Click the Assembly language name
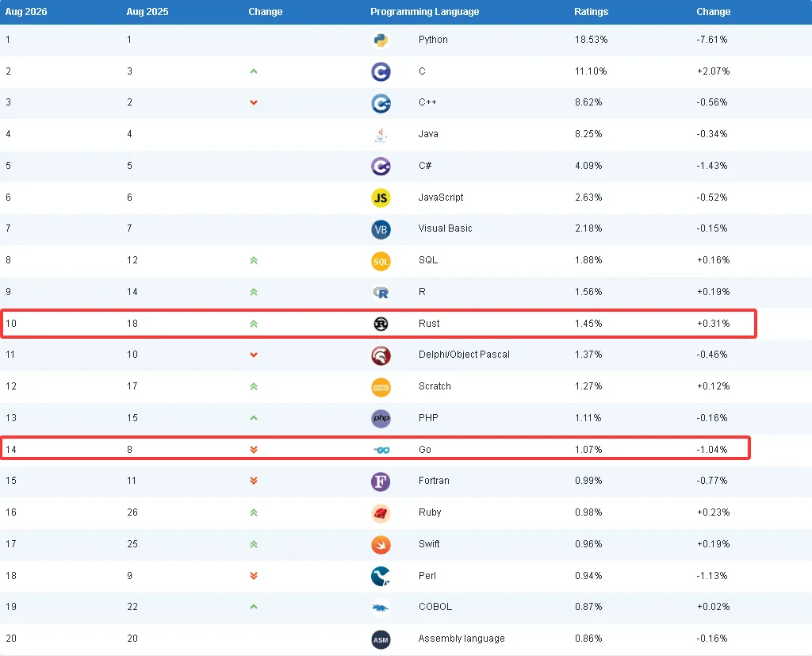The image size is (812, 656). tap(462, 639)
